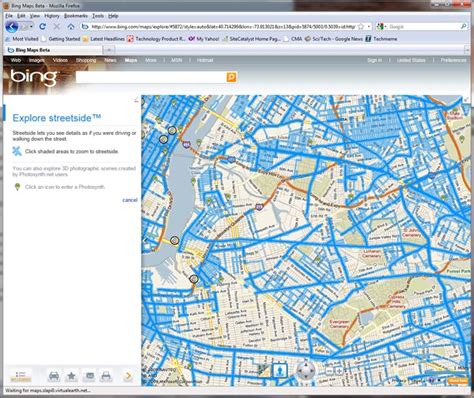Click cancel link in streetside panel
474x398 pixels.
coord(130,200)
